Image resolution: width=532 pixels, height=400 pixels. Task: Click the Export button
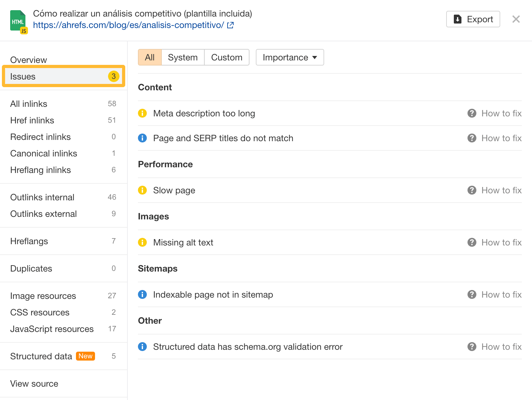[473, 19]
